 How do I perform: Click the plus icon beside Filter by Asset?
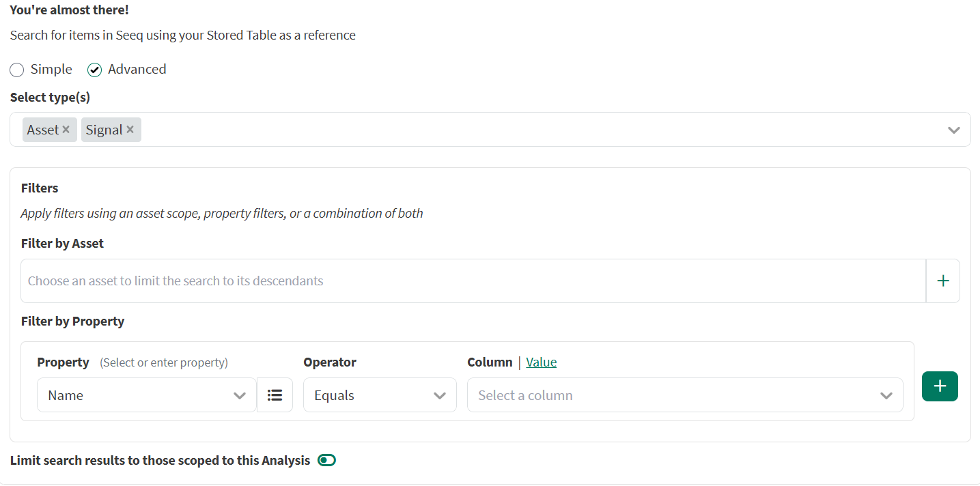tap(942, 281)
